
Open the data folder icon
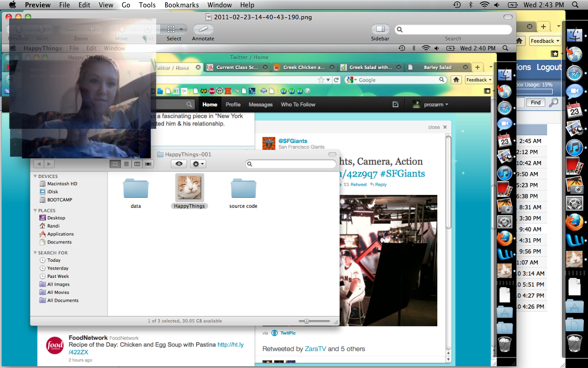click(x=136, y=189)
